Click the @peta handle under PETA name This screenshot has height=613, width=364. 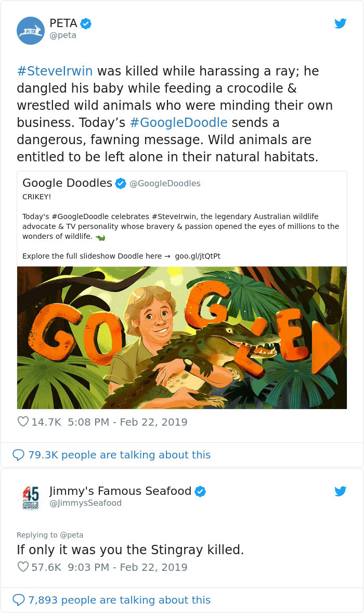coord(63,35)
